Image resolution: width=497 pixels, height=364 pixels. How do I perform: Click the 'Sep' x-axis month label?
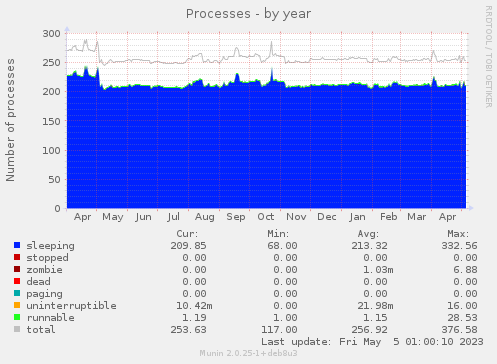click(x=236, y=217)
